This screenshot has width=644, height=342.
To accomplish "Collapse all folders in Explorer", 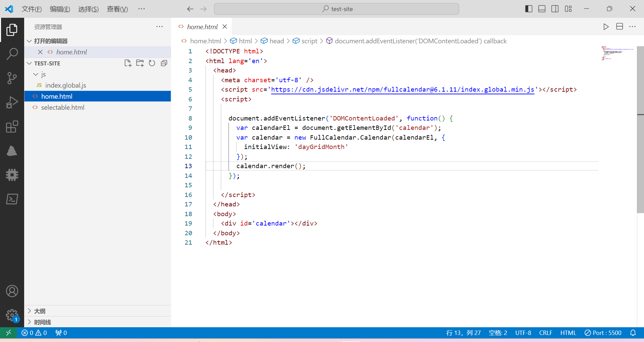I will 164,63.
